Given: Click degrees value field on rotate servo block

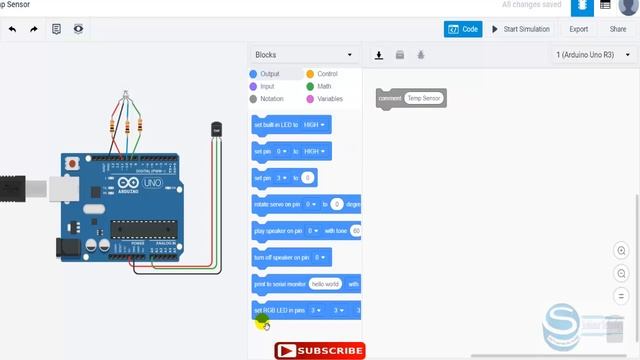Looking at the screenshot, I should point(337,204).
